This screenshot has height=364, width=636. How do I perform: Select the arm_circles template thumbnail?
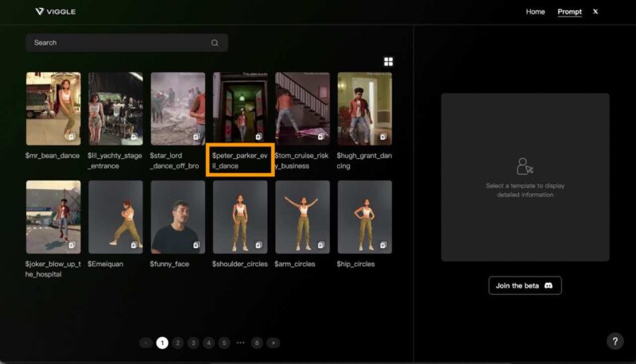point(302,217)
